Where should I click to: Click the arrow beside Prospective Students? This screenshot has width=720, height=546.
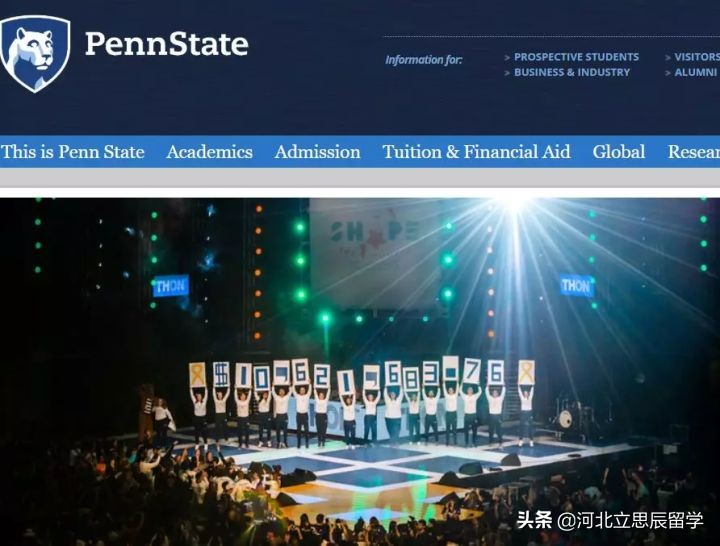point(507,57)
